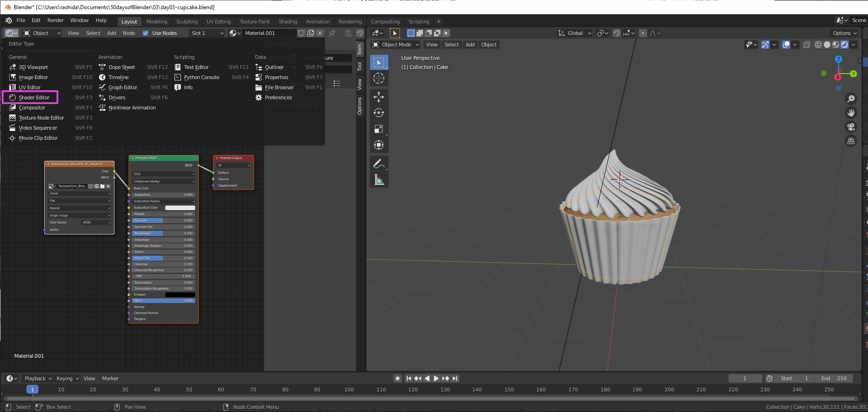Open the Object Mode dropdown
The height and width of the screenshot is (412, 868).
pyautogui.click(x=396, y=45)
